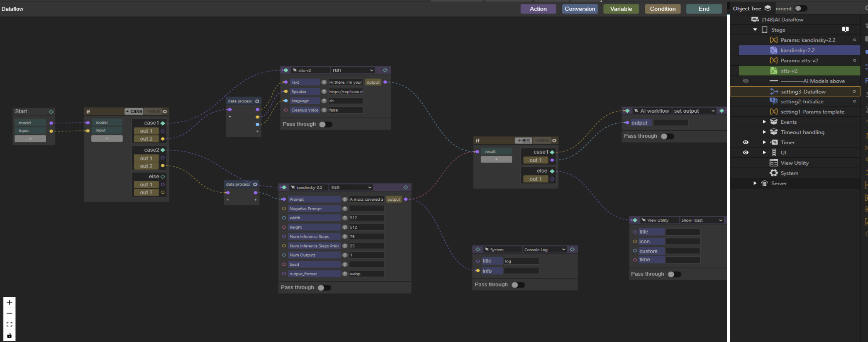The width and height of the screenshot is (868, 342).
Task: Click gear icon on upper data process node
Action: [x=257, y=101]
